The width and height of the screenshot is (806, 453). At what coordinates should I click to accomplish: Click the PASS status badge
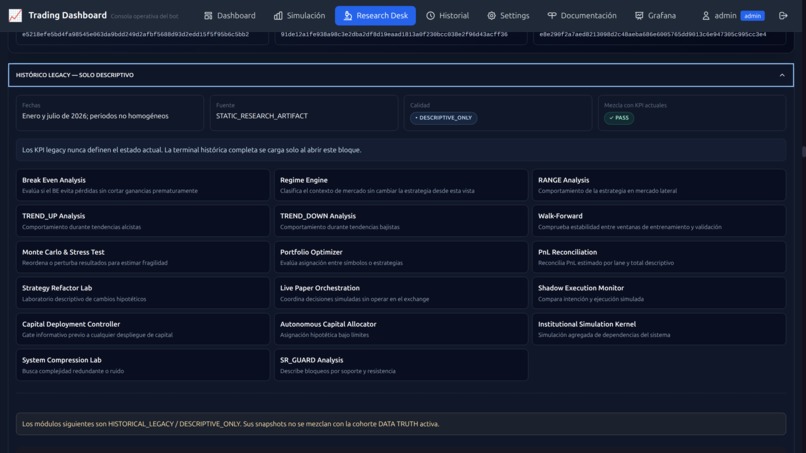[x=619, y=118]
